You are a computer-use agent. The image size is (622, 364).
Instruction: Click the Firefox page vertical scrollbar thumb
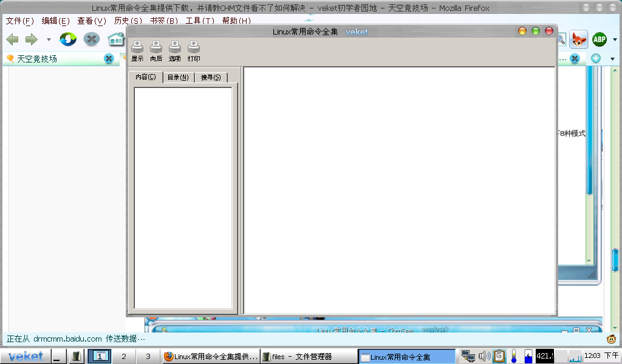pyautogui.click(x=615, y=260)
